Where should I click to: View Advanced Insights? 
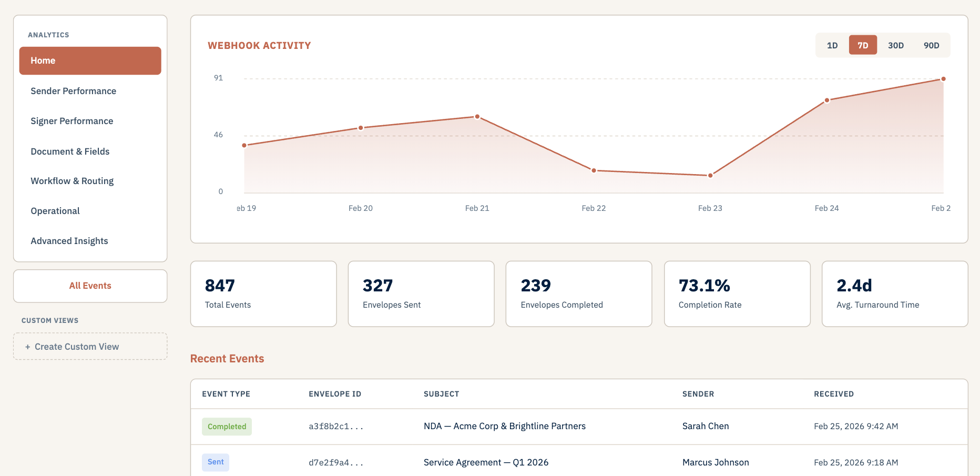(69, 240)
